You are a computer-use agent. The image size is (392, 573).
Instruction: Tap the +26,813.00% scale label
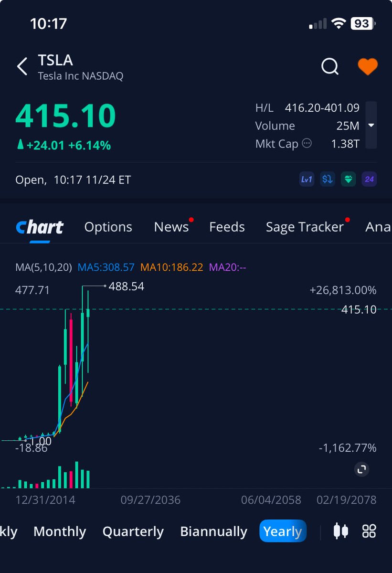343,290
